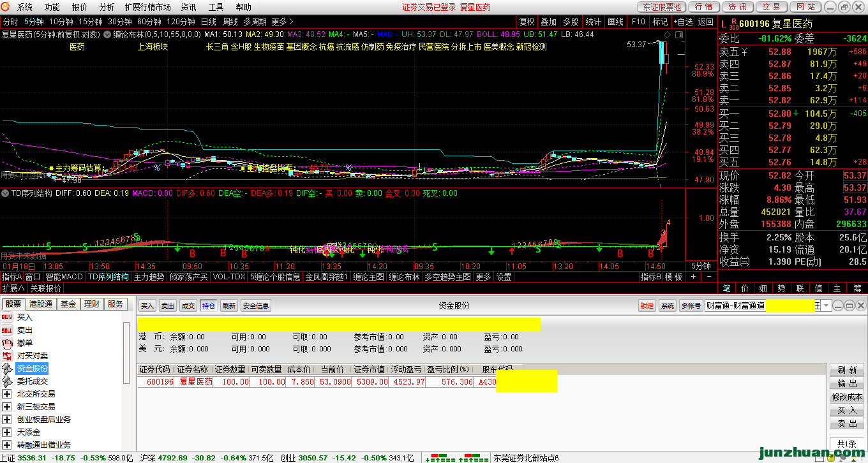
Task: Select the 势 quote panel icon
Action: (x=782, y=288)
